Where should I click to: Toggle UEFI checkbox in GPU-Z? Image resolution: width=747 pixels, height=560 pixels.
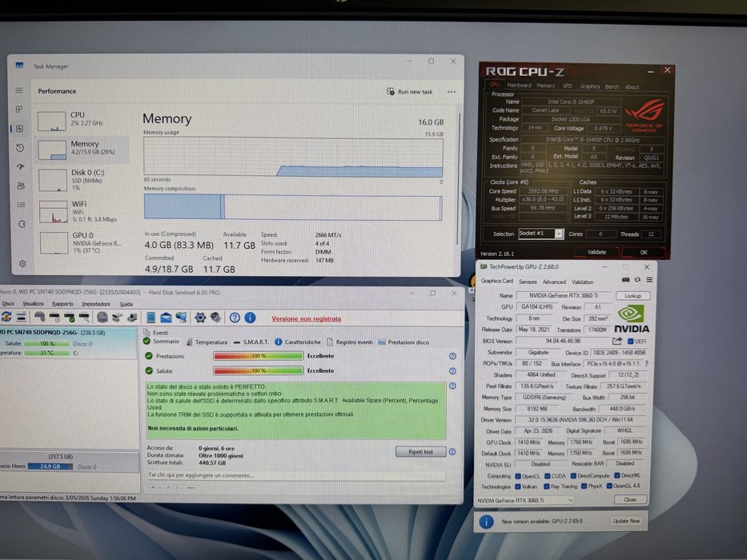tap(630, 342)
